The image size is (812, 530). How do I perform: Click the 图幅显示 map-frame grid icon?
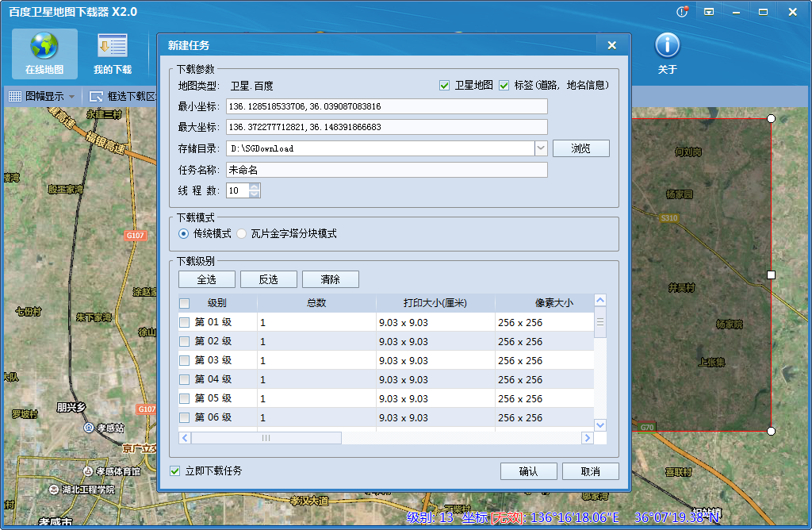tap(16, 96)
